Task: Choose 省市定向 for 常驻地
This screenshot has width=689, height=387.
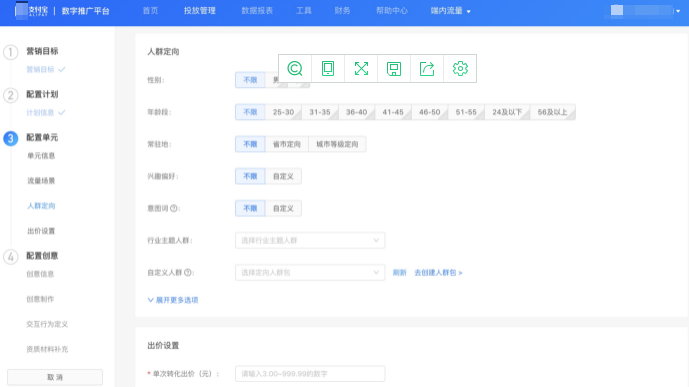Action: click(x=286, y=144)
